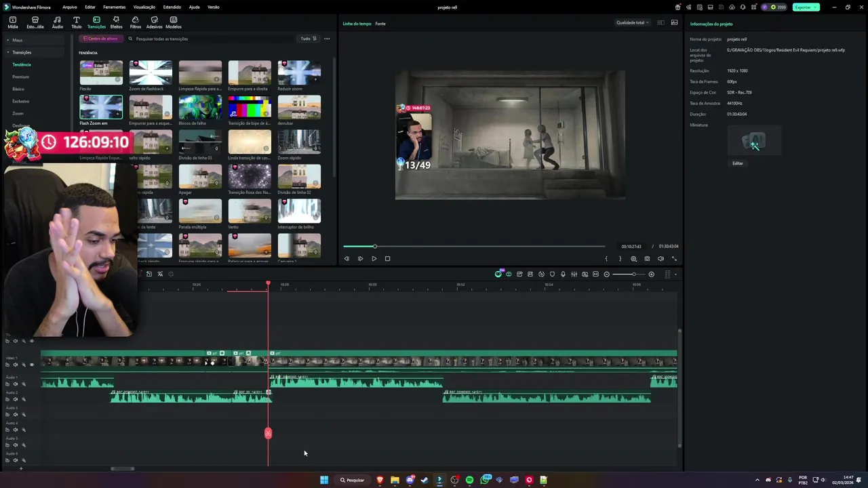Viewport: 868px width, 488px height.
Task: Zoom out the timeline
Action: (607, 274)
